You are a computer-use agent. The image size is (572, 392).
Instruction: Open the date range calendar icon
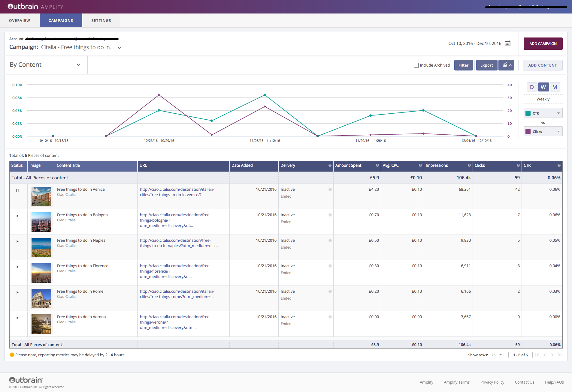tap(507, 43)
